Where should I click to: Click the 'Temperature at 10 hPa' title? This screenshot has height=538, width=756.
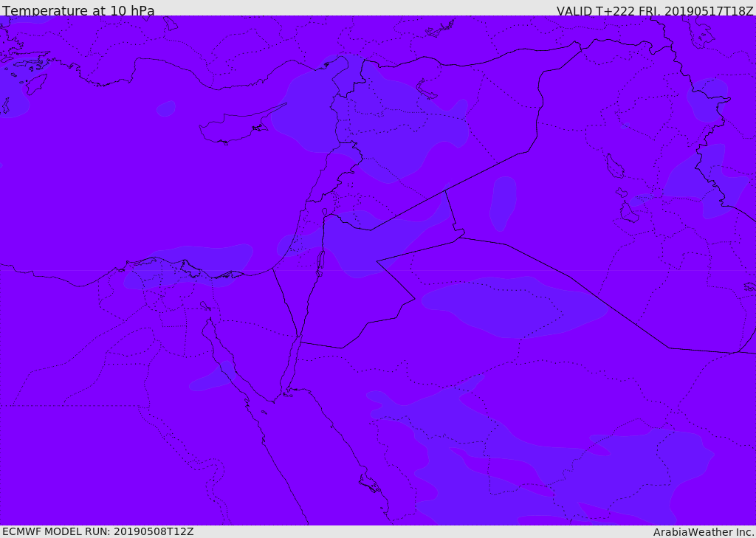(78, 10)
